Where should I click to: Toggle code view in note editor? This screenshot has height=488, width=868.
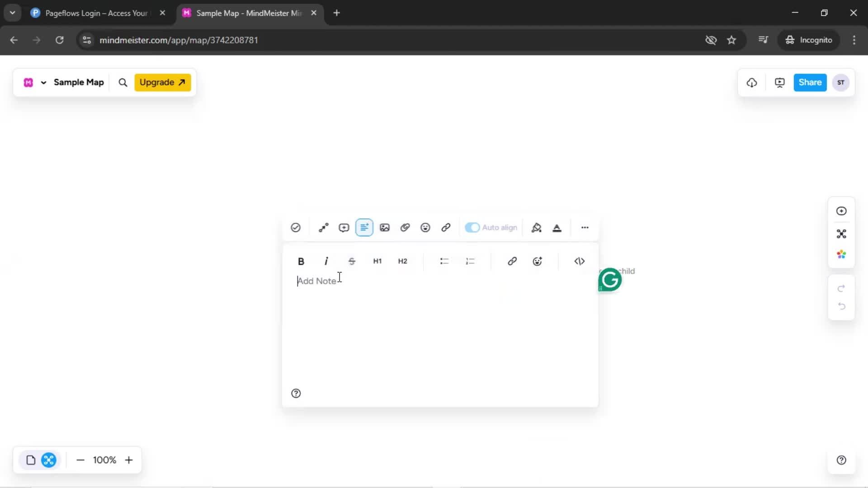580,261
